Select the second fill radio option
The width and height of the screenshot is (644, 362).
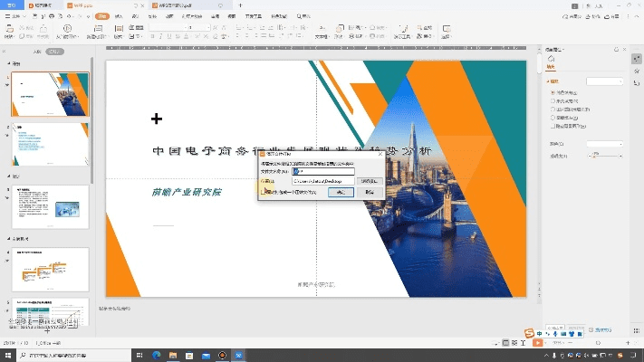click(553, 101)
